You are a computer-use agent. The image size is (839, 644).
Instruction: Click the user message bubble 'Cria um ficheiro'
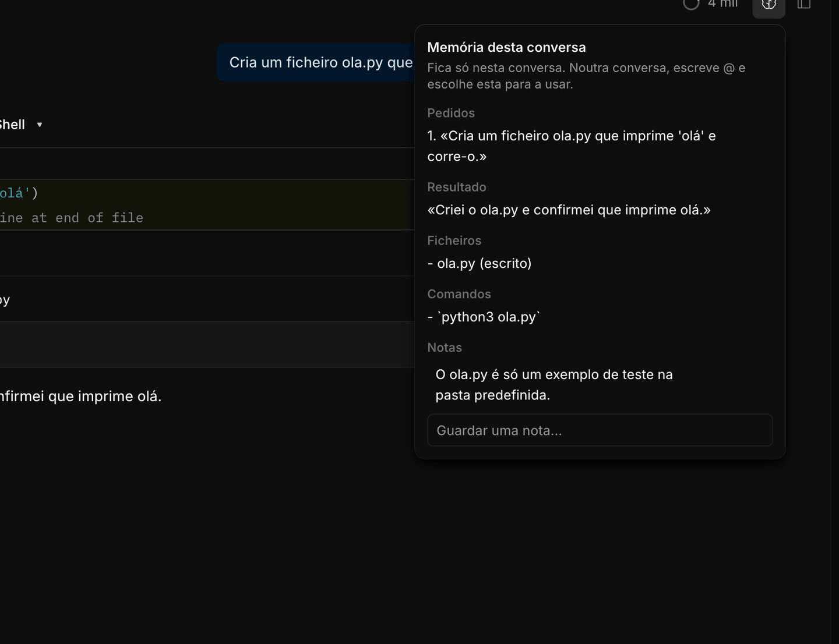click(x=316, y=62)
